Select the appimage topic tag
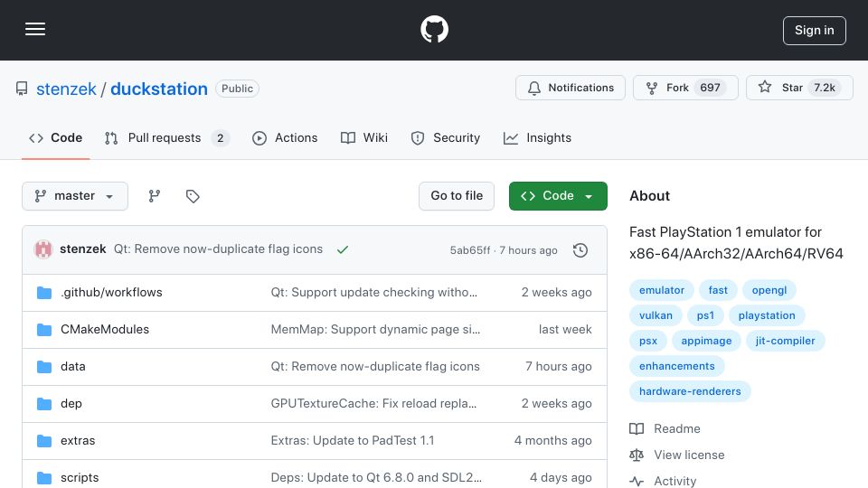 pyautogui.click(x=706, y=341)
